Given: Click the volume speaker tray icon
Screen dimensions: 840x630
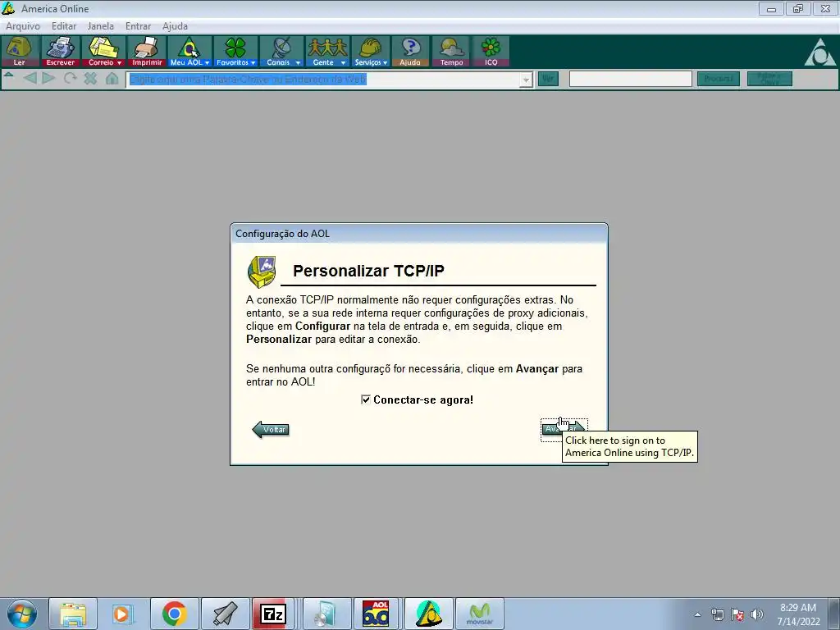Looking at the screenshot, I should (757, 614).
